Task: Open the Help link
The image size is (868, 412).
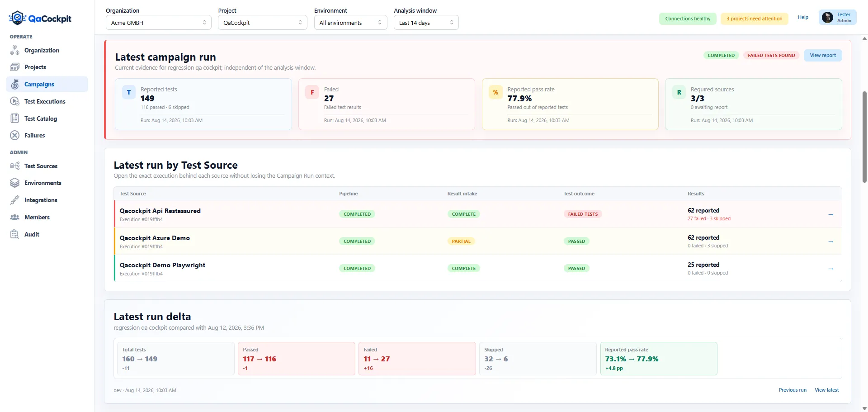Action: click(x=803, y=17)
